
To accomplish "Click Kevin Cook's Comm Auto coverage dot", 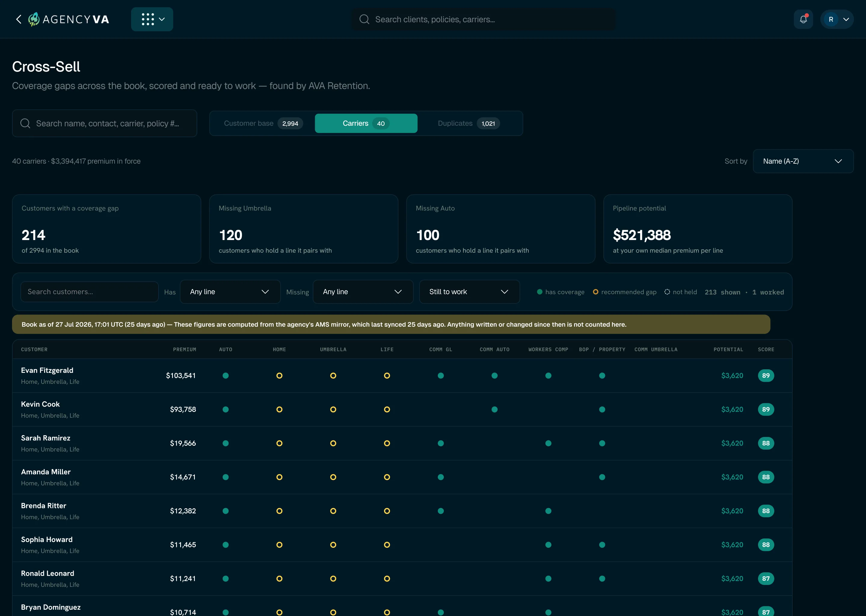I will pos(494,409).
